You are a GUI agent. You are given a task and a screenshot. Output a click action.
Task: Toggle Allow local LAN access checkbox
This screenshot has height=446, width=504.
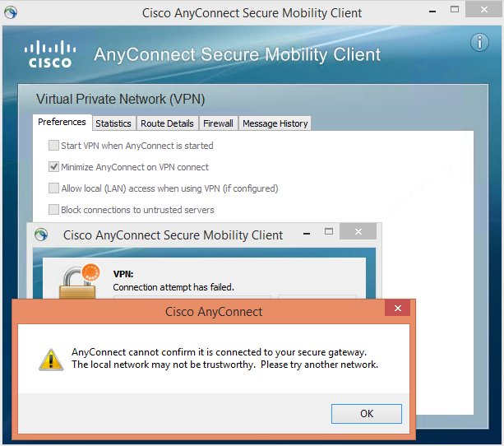point(53,188)
